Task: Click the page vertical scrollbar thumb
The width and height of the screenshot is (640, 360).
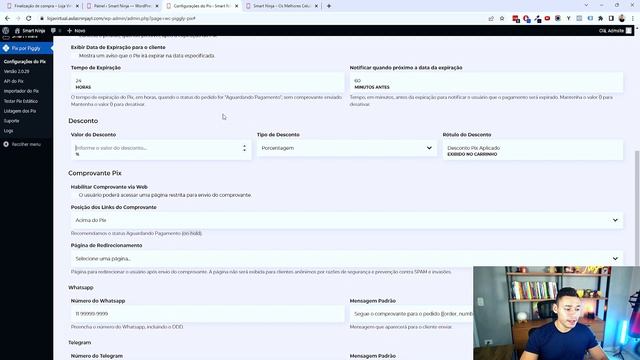Action: [637, 208]
